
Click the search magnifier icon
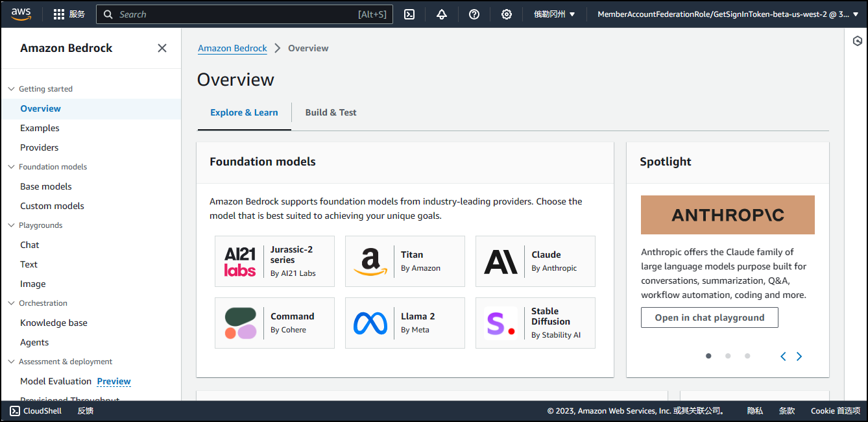[x=108, y=14]
